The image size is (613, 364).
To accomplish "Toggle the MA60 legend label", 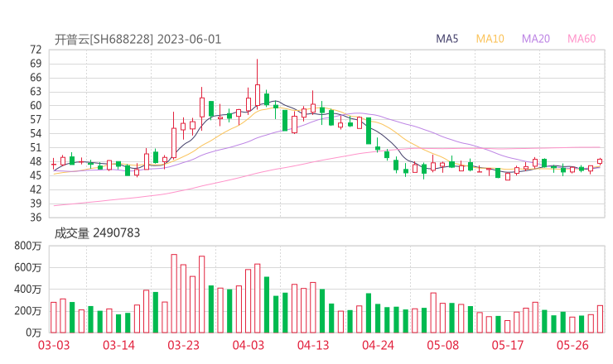I will point(582,39).
